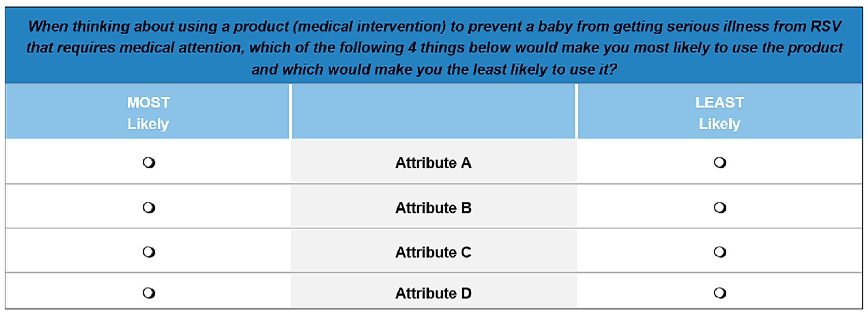Image resolution: width=868 pixels, height=317 pixels.
Task: Select Least Likely for Attribute B
Action: tap(720, 207)
